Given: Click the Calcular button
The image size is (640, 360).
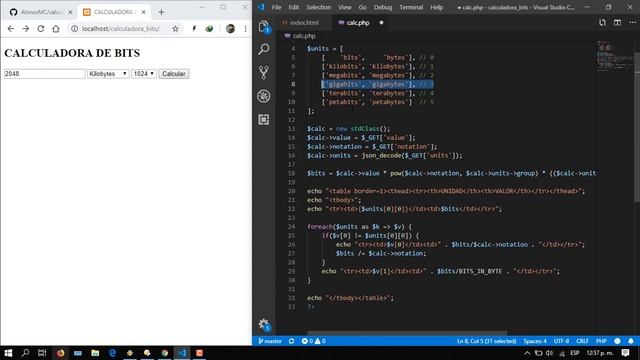Looking at the screenshot, I should [x=173, y=73].
